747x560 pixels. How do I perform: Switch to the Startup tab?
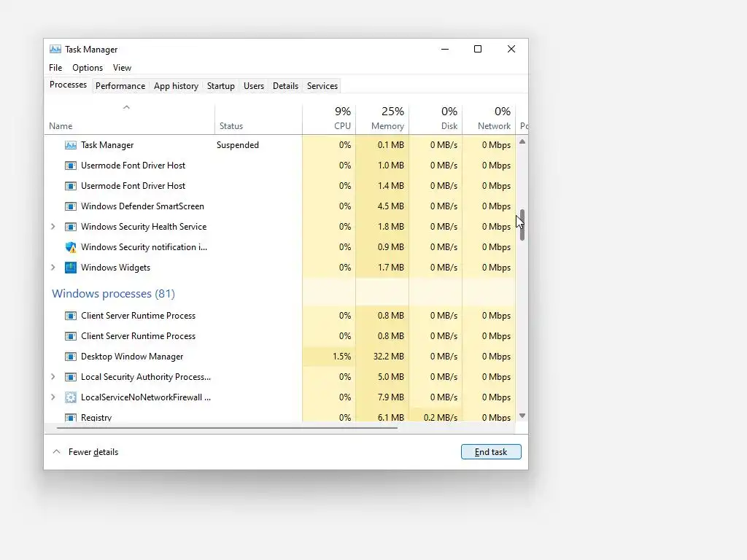pyautogui.click(x=220, y=86)
